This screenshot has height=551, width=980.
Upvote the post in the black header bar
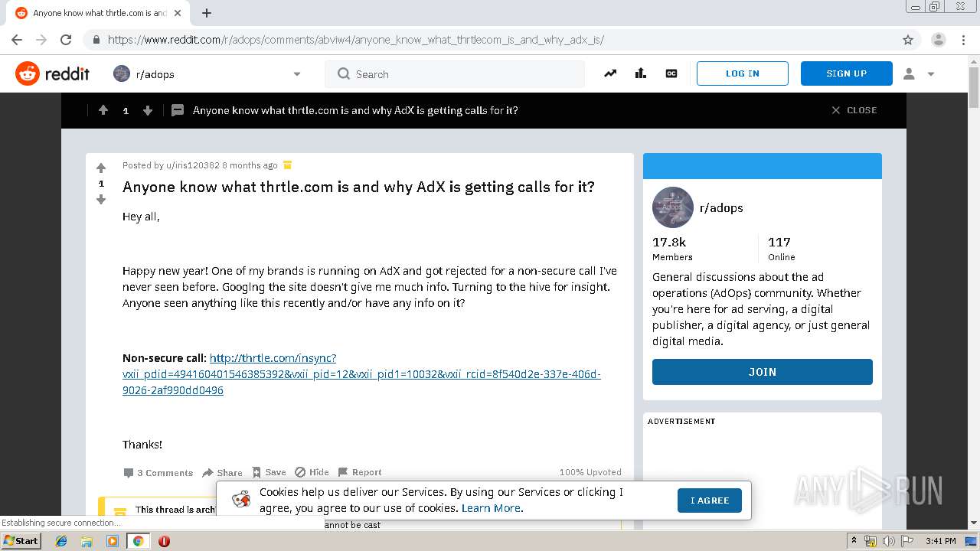[x=103, y=110]
